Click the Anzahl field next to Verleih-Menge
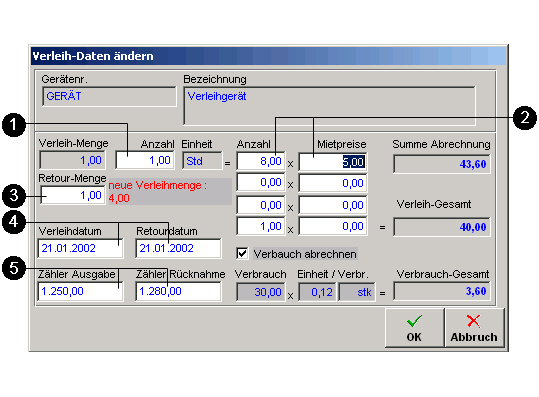Image resolution: width=539 pixels, height=397 pixels. [x=145, y=160]
